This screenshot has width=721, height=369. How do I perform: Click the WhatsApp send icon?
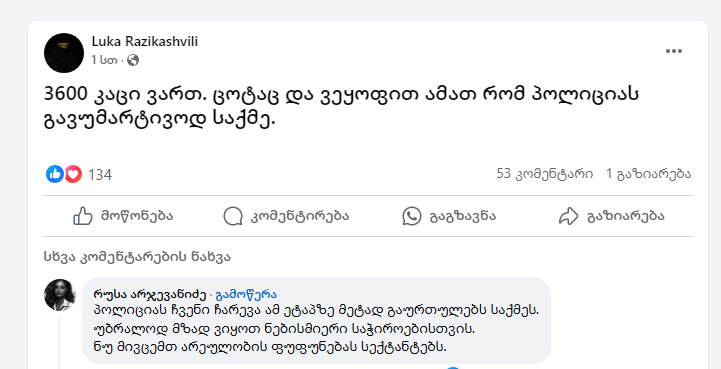tap(412, 216)
